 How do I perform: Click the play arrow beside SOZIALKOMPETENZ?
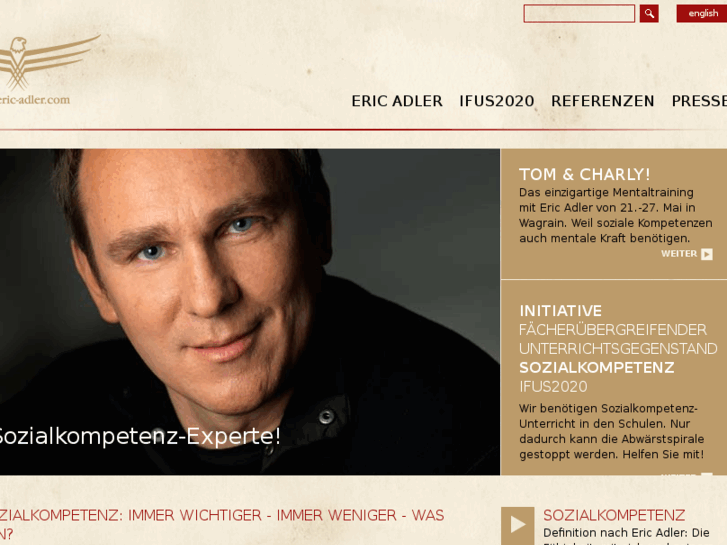pos(517,526)
